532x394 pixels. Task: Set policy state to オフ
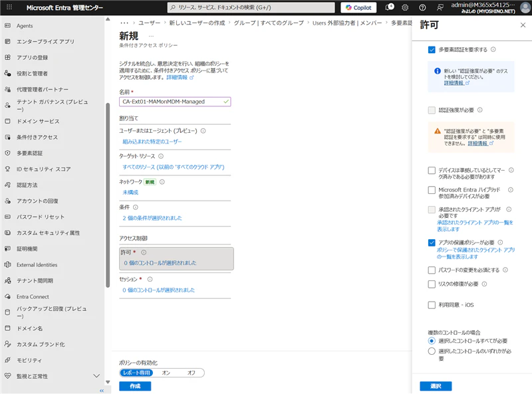(x=192, y=373)
